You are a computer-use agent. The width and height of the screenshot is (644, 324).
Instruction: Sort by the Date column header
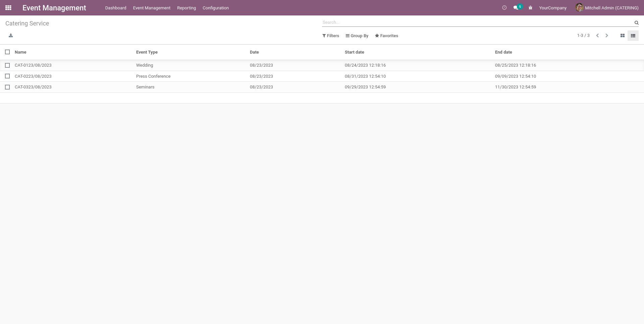pos(254,52)
